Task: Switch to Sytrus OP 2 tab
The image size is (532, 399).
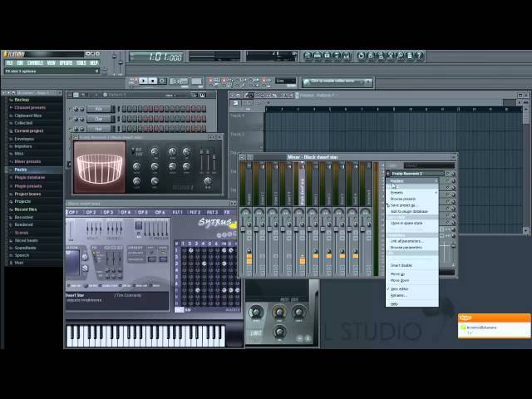Action: coord(91,213)
